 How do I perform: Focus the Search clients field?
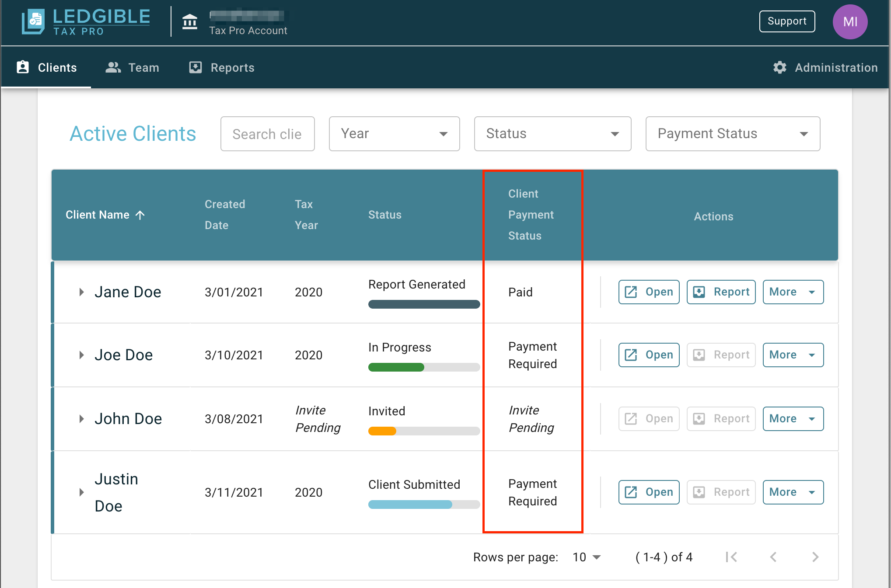(267, 134)
